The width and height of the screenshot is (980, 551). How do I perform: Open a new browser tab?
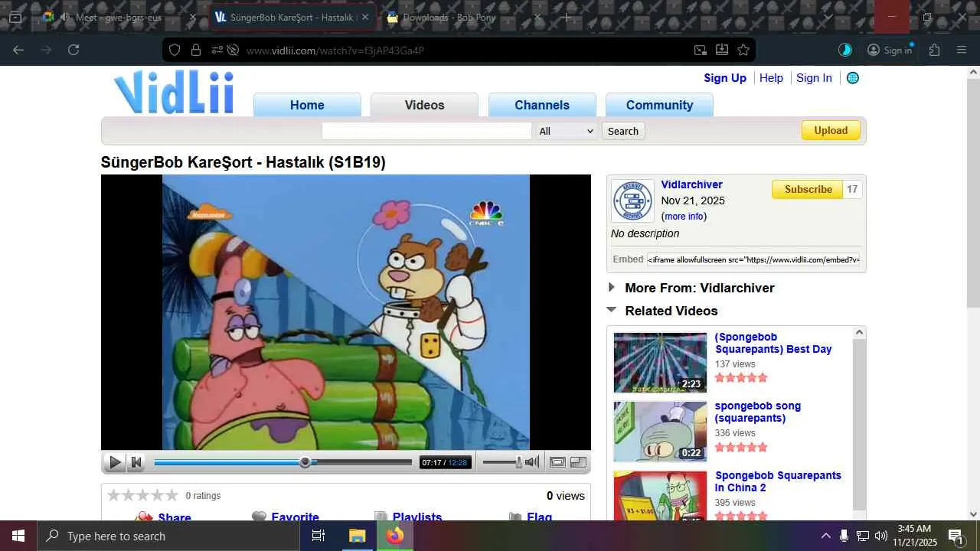pos(567,17)
